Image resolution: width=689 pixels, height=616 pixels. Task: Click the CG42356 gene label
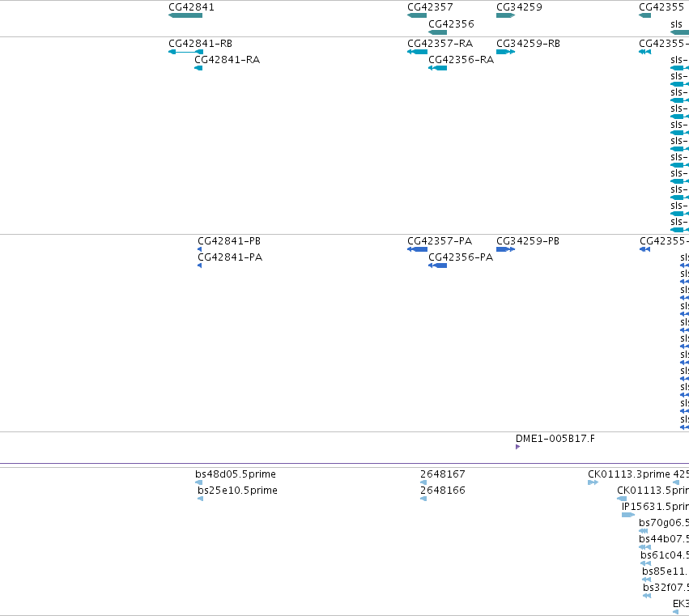tap(451, 23)
